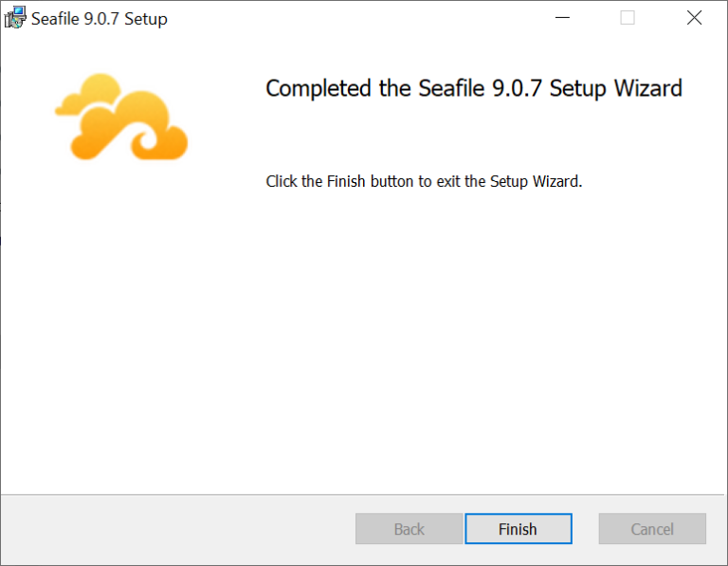Click the instruction text about Finish button

coord(424,181)
